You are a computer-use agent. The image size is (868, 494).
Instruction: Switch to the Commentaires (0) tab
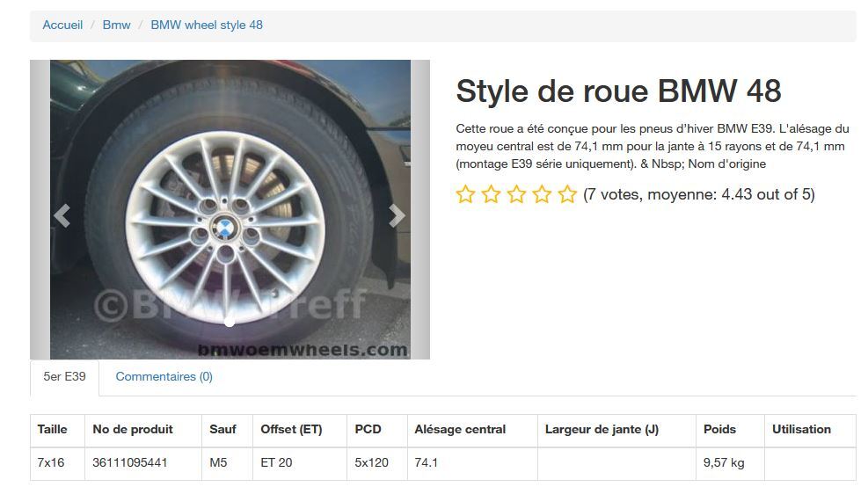(x=164, y=376)
